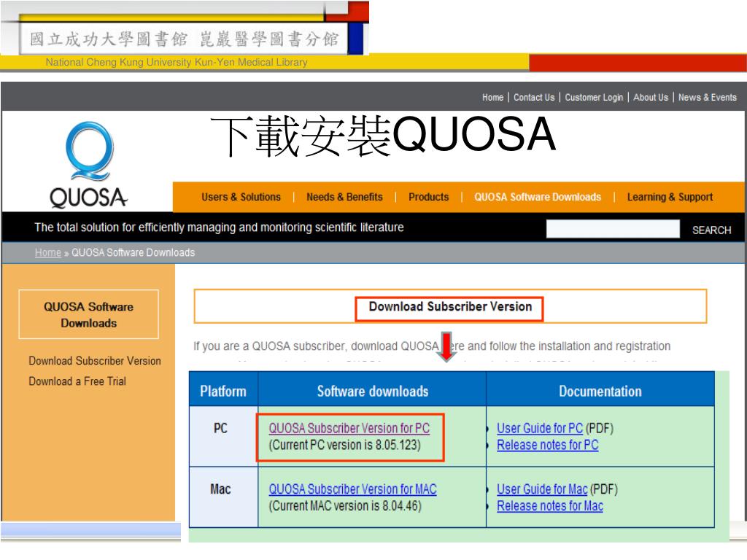Open Download a Free Trial sidebar link
The width and height of the screenshot is (747, 560).
tap(77, 381)
